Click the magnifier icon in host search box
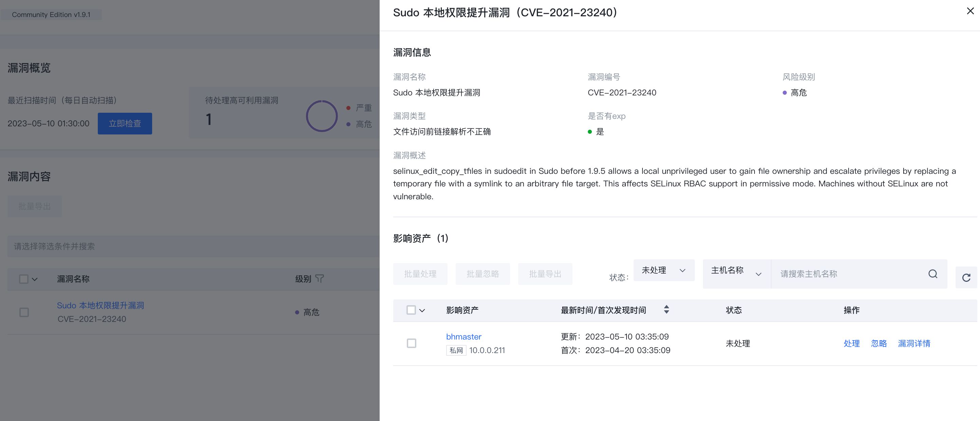 tap(933, 274)
